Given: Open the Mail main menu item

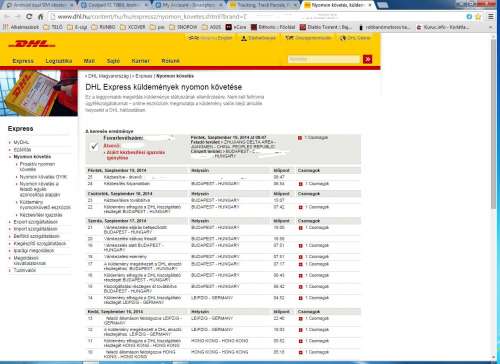Looking at the screenshot, I should coord(89,61).
